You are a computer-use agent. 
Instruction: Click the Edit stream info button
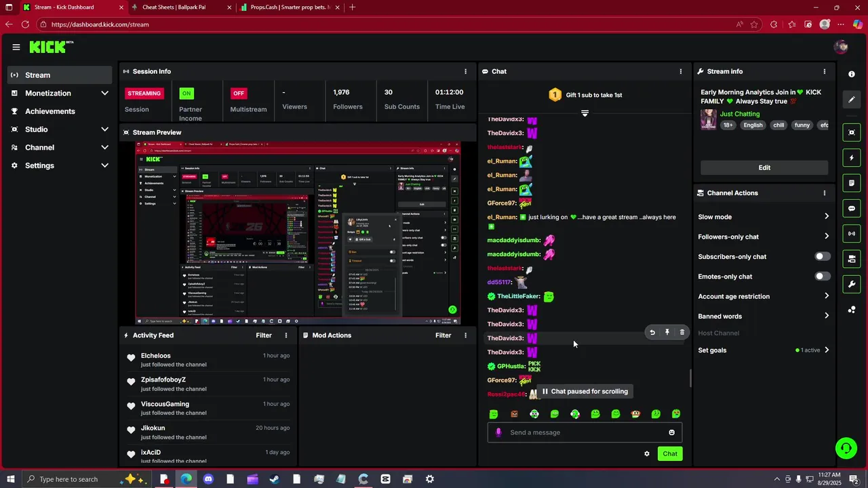click(764, 167)
